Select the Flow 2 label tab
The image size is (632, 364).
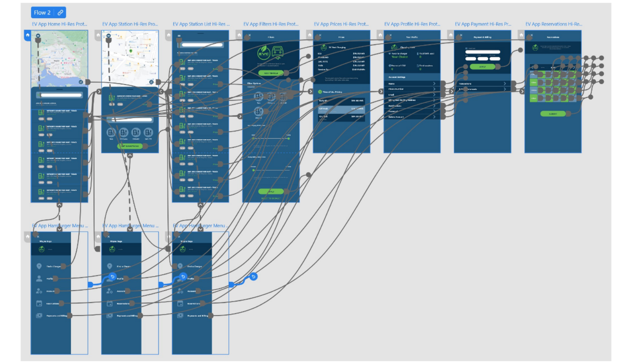[x=42, y=12]
